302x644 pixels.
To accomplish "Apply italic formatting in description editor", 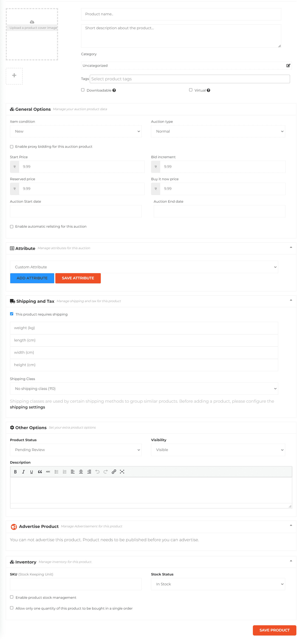I will pos(23,471).
